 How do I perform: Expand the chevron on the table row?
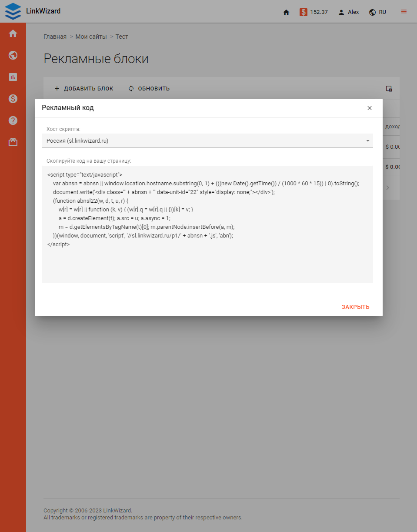[387, 187]
